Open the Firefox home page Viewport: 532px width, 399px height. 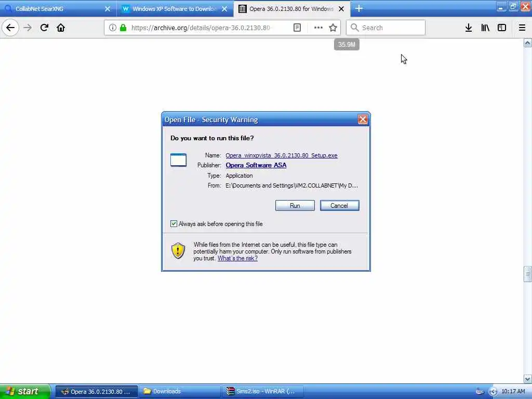tap(61, 28)
